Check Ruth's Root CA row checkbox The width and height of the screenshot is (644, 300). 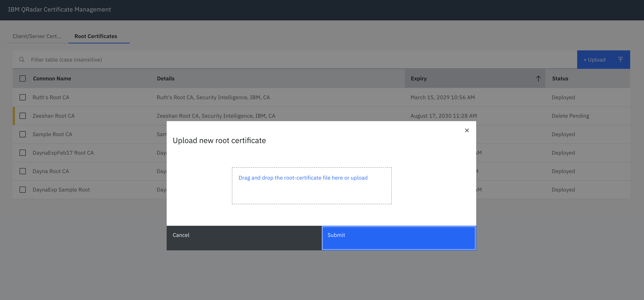pyautogui.click(x=22, y=97)
